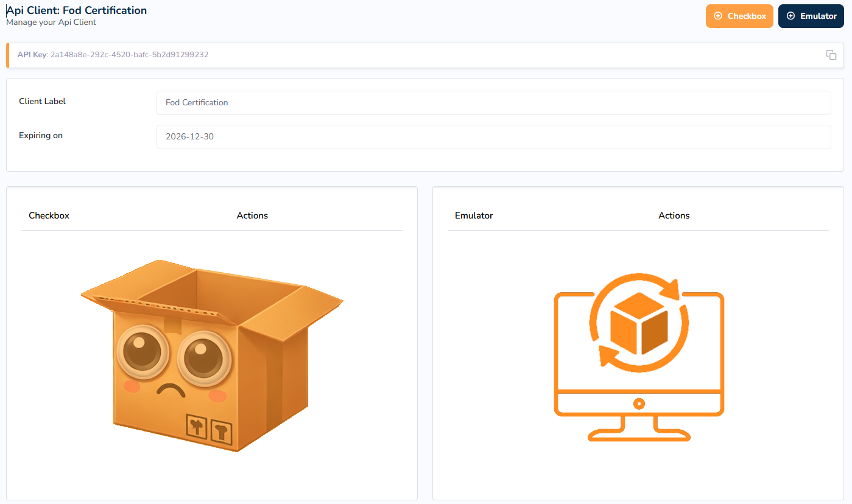Click the Manage your Api Client subtitle
Image resolution: width=852 pixels, height=504 pixels.
pyautogui.click(x=51, y=23)
